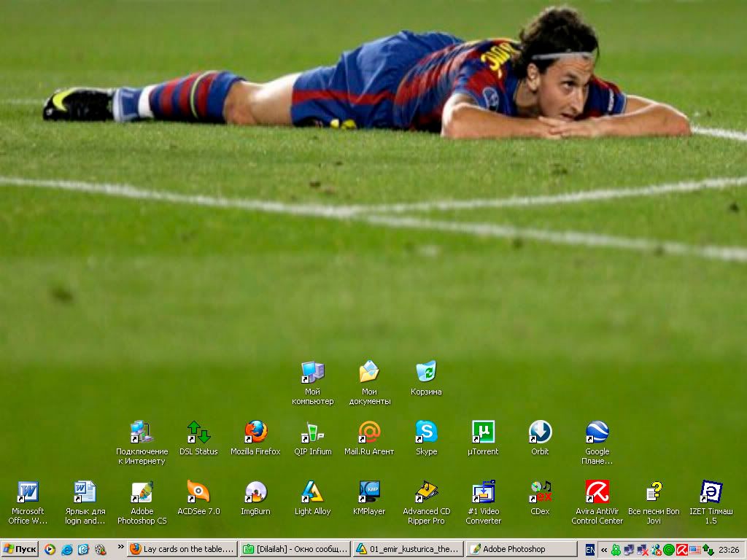Open the Mozilla Firefox desktop shortcut
The height and width of the screenshot is (560, 747).
point(255,432)
